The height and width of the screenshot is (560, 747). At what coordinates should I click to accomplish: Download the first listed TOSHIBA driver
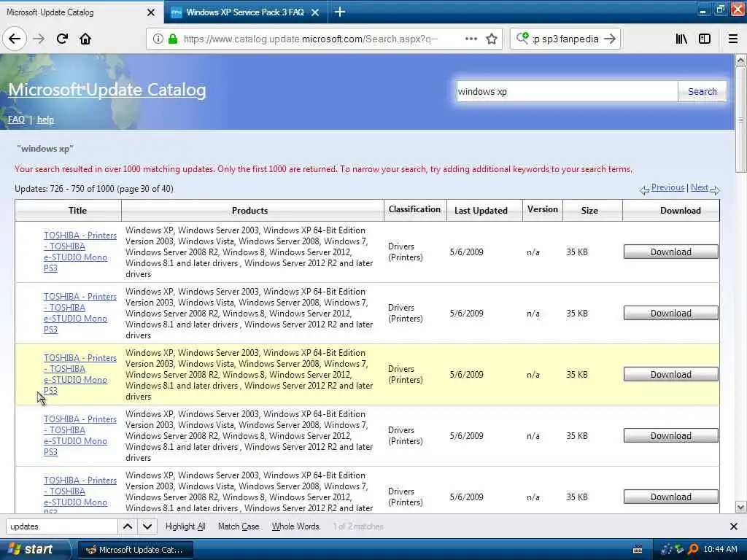(671, 252)
